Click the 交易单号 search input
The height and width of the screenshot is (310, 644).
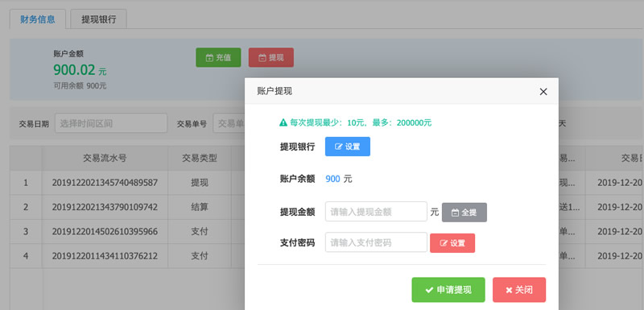229,123
